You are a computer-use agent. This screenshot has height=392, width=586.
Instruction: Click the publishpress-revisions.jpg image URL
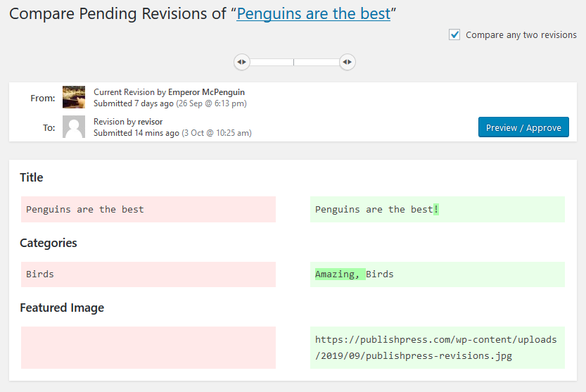[x=436, y=348]
